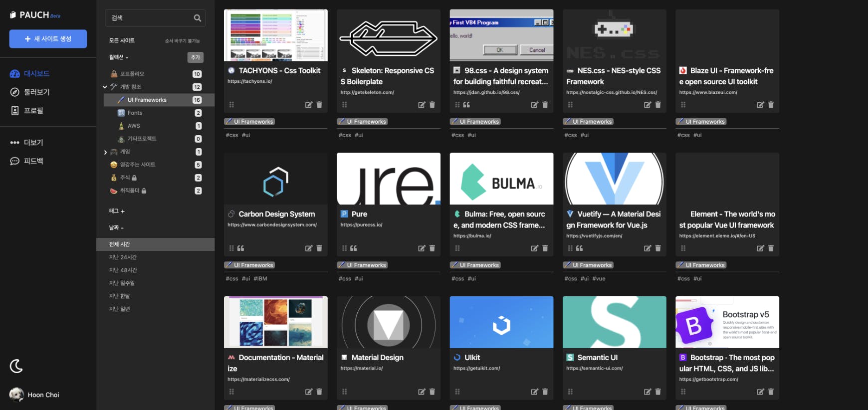Viewport: 868px width, 410px height.
Task: Edit the Carbon Design System card
Action: (309, 248)
